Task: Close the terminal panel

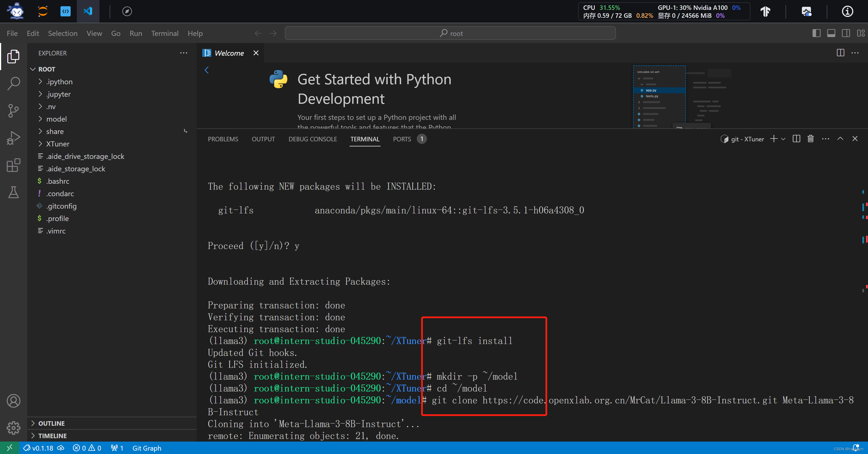Action: [x=855, y=139]
